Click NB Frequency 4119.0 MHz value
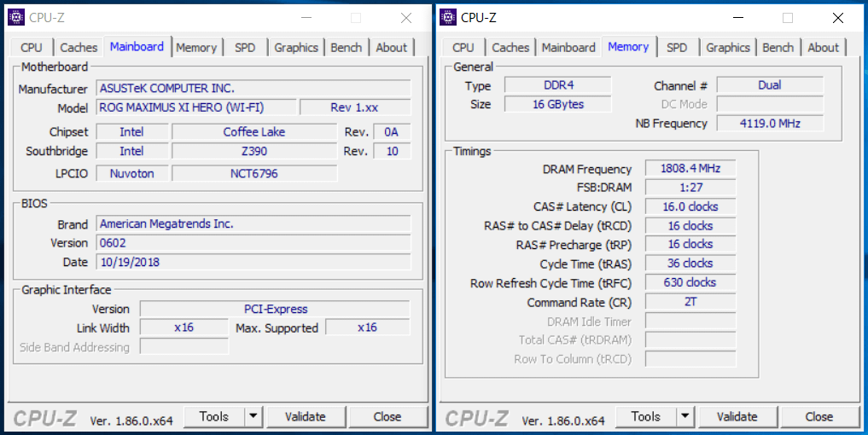Viewport: 868px width, 435px height. (770, 124)
